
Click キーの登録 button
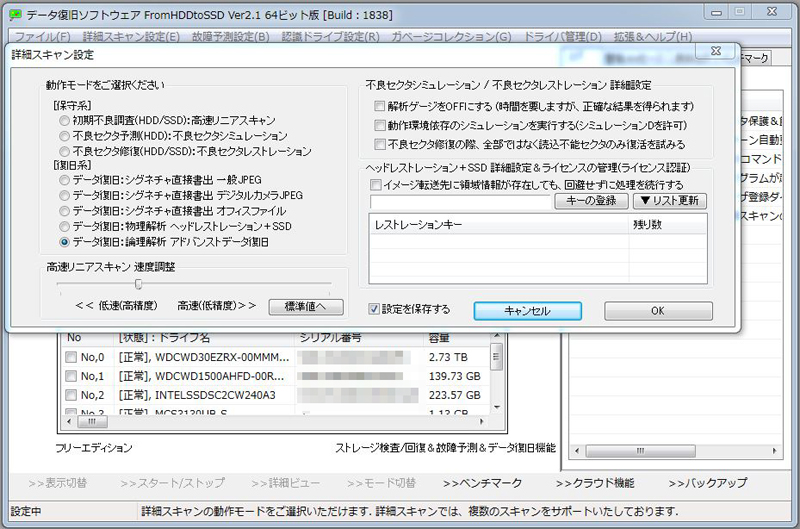pos(591,200)
